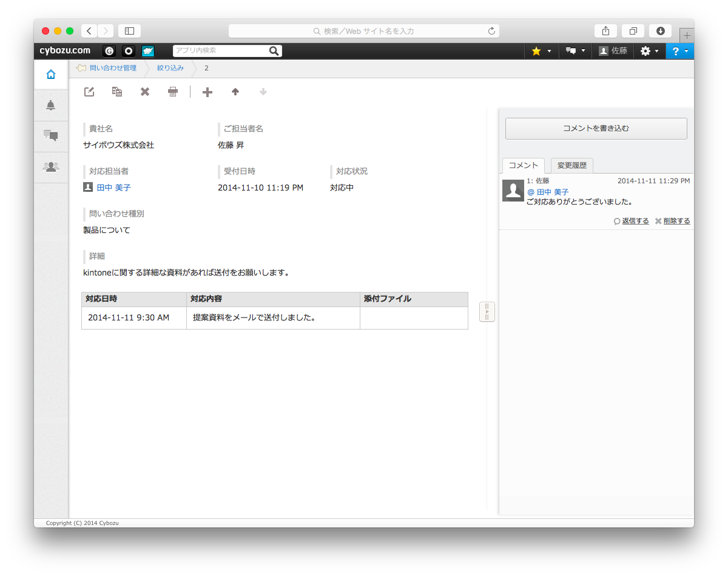Click the 添付ファイル column header
This screenshot has width=728, height=576.
pos(414,299)
